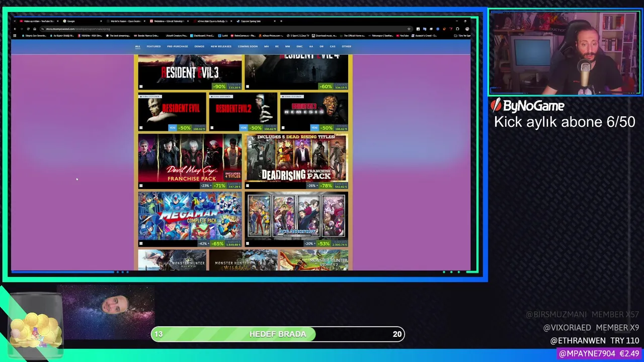Click the -90% discount on Resident Evil 3
Viewport: 644px width, 362px height.
219,86
